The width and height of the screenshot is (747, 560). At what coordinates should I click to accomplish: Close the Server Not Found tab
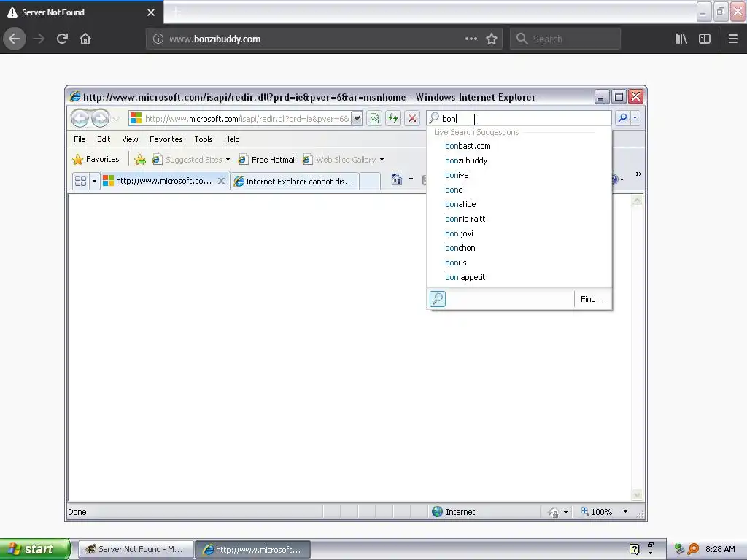pyautogui.click(x=151, y=12)
